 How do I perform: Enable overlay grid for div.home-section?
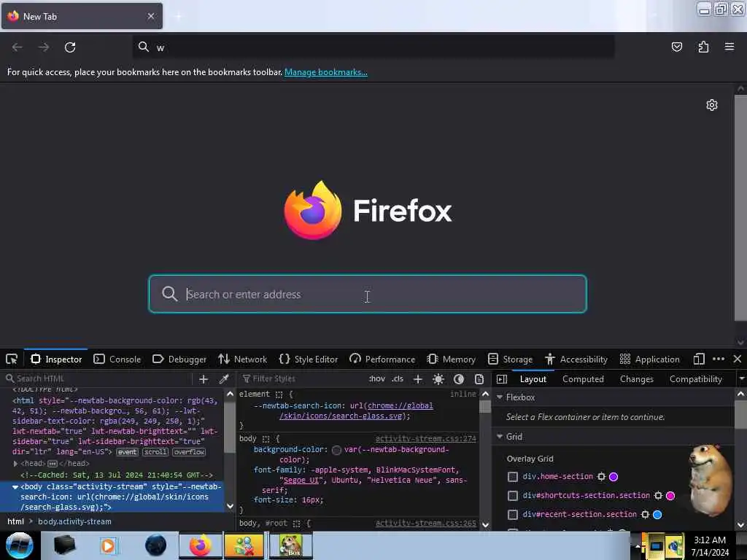click(513, 477)
